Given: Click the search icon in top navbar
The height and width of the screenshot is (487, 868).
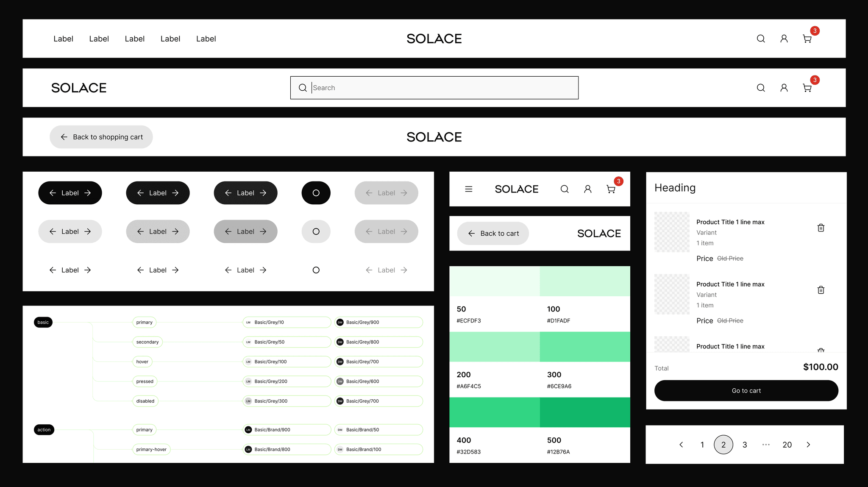Looking at the screenshot, I should (761, 39).
